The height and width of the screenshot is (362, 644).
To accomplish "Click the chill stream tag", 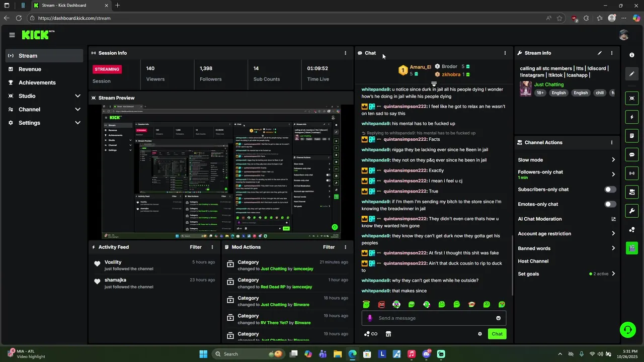I will tap(599, 93).
